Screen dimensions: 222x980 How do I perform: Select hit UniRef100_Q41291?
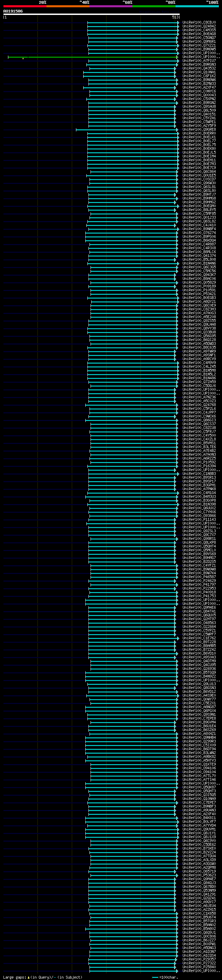click(199, 894)
